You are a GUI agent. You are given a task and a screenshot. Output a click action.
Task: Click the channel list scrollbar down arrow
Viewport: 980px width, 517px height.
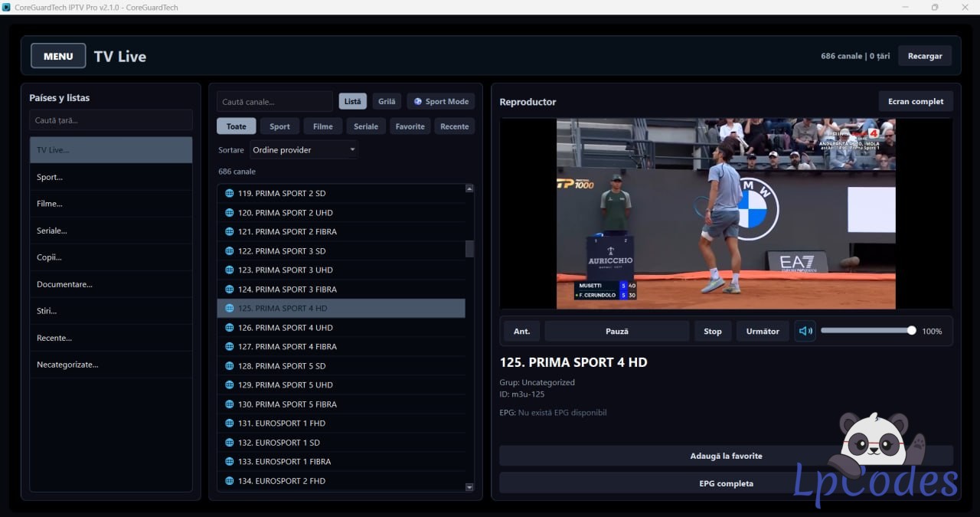pyautogui.click(x=469, y=487)
